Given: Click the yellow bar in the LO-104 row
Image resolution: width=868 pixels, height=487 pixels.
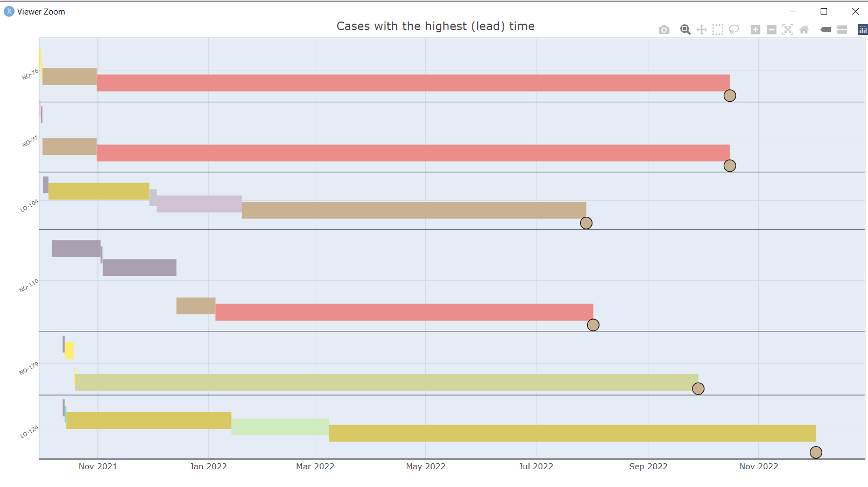Looking at the screenshot, I should 97,191.
